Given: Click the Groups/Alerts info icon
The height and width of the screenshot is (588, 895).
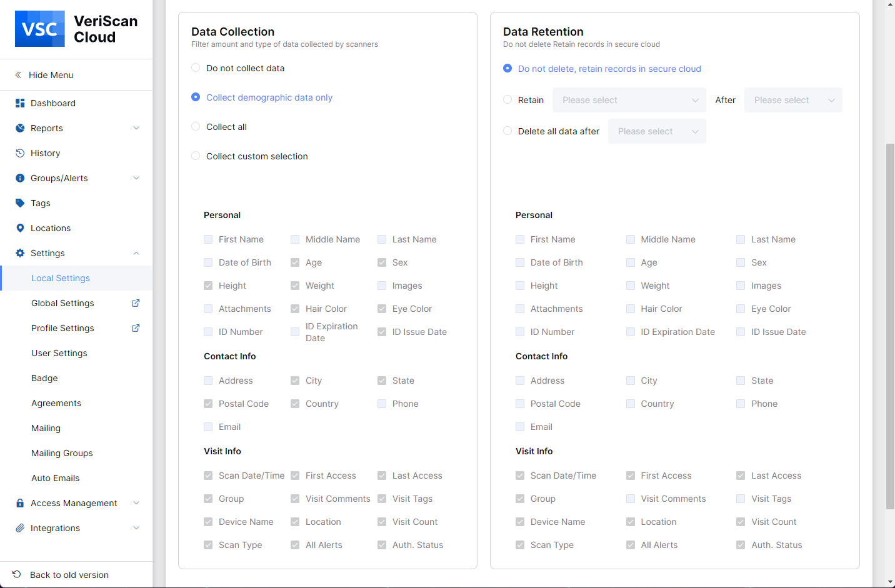Looking at the screenshot, I should coord(20,178).
